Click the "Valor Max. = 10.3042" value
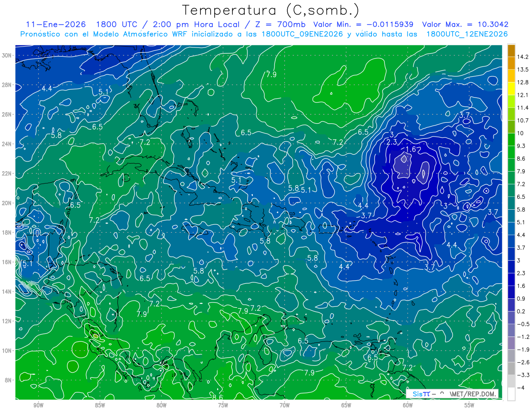Screen dimensions: 532x411 [x=465, y=24]
